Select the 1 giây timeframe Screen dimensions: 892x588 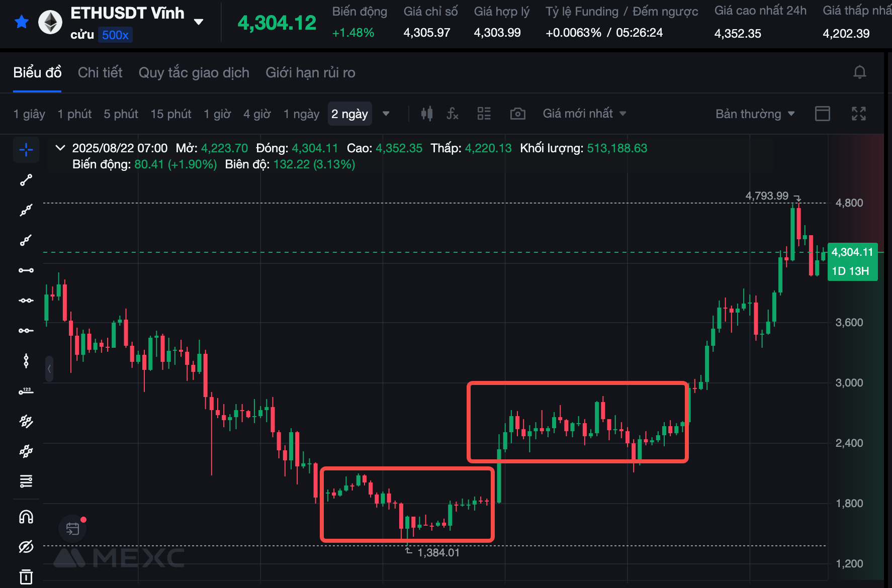[x=29, y=114]
